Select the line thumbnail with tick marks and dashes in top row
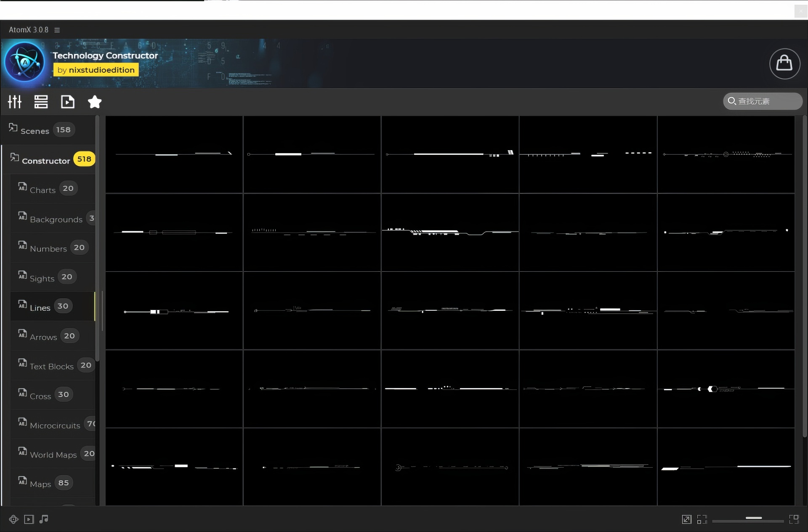The width and height of the screenshot is (808, 532). click(x=588, y=154)
